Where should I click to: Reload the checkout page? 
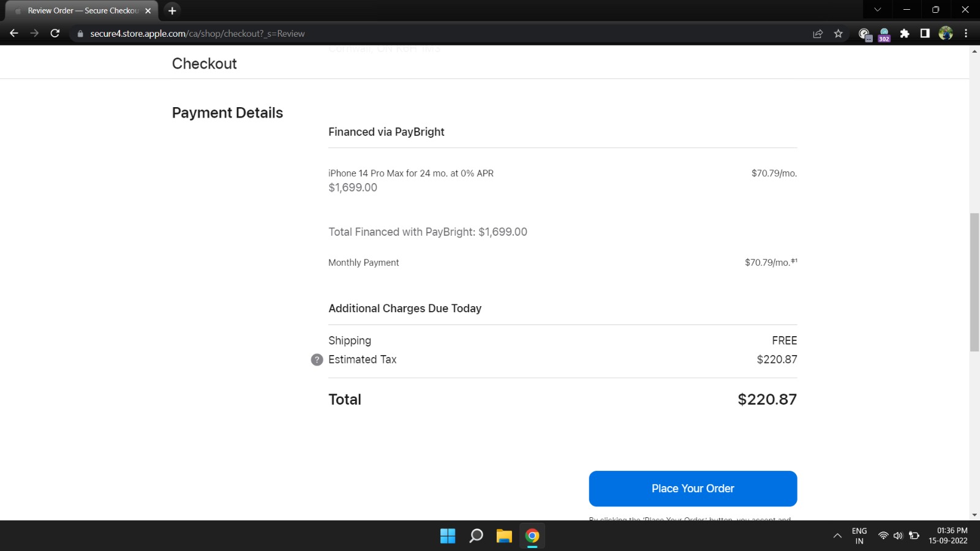pos(55,34)
